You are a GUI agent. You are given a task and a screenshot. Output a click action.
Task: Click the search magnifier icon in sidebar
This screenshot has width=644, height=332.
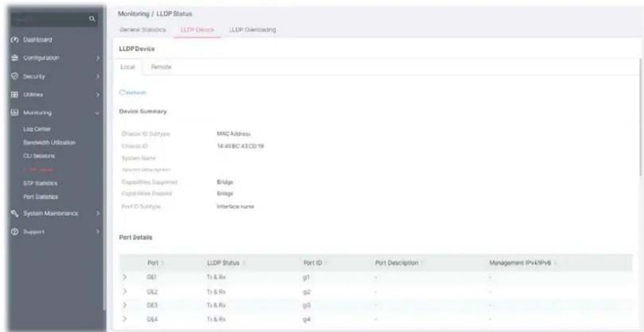point(92,19)
